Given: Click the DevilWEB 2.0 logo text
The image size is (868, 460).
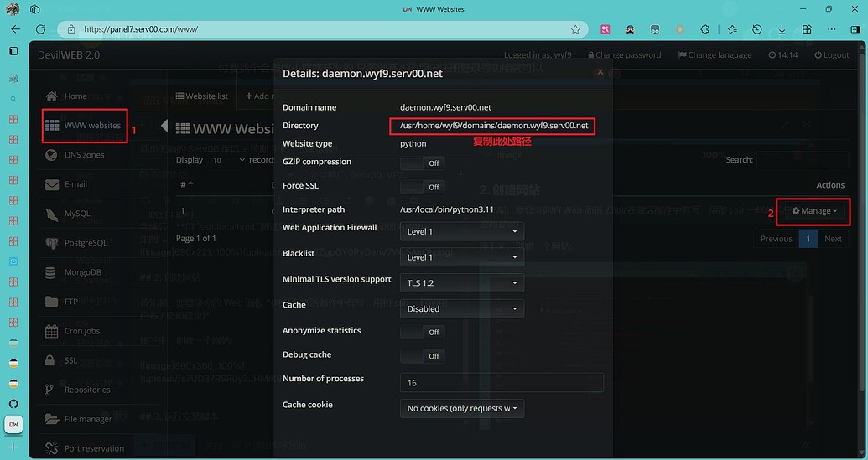Looking at the screenshot, I should pos(69,54).
